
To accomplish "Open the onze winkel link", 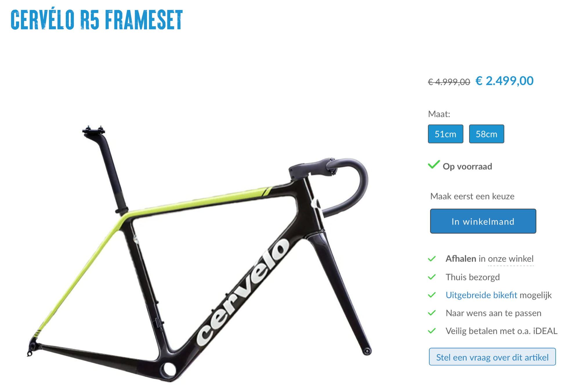I will [x=511, y=258].
